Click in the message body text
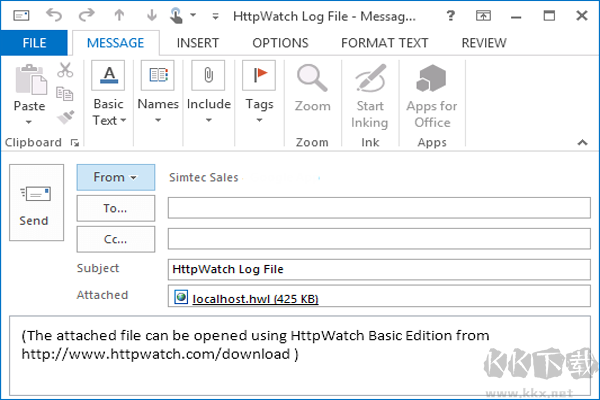The image size is (600, 400). (300, 356)
